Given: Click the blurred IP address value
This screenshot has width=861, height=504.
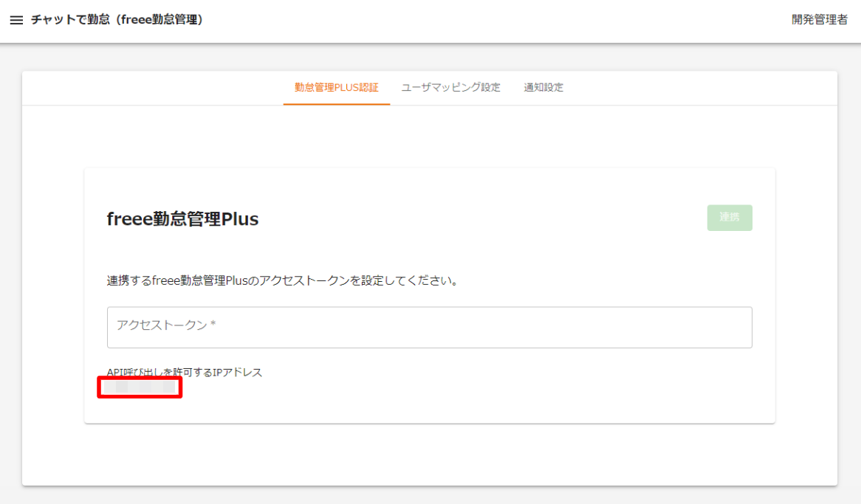Looking at the screenshot, I should point(140,387).
